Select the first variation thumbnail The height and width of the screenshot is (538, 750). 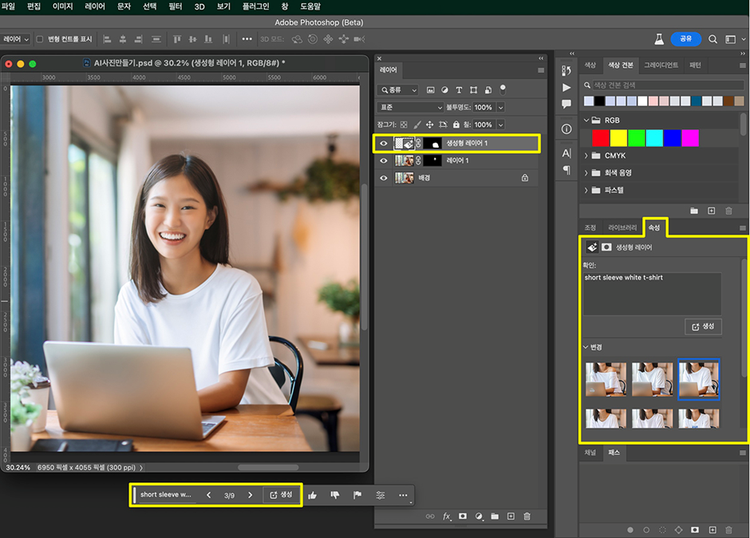click(x=606, y=378)
